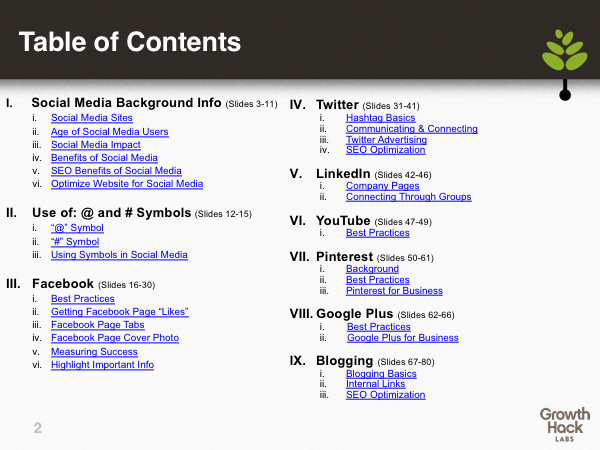The width and height of the screenshot is (600, 450).
Task: Click the "(Slides 16-30)" range text
Action: [x=127, y=285]
